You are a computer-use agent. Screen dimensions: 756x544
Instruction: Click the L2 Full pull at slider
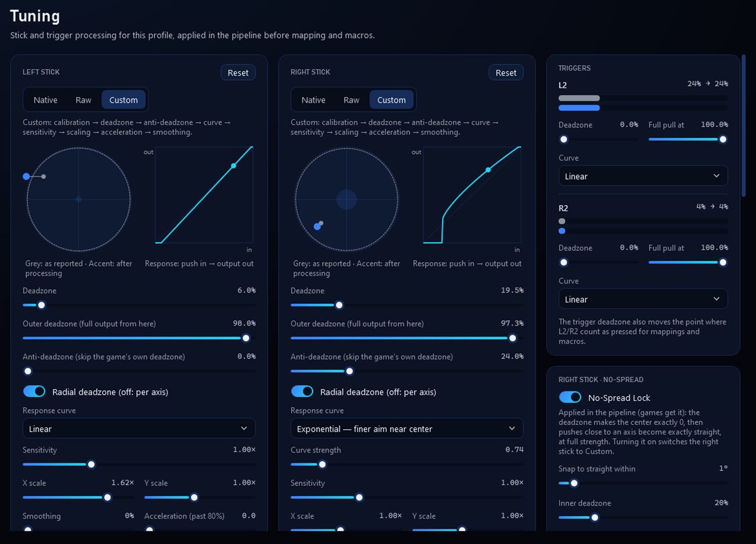click(x=688, y=139)
